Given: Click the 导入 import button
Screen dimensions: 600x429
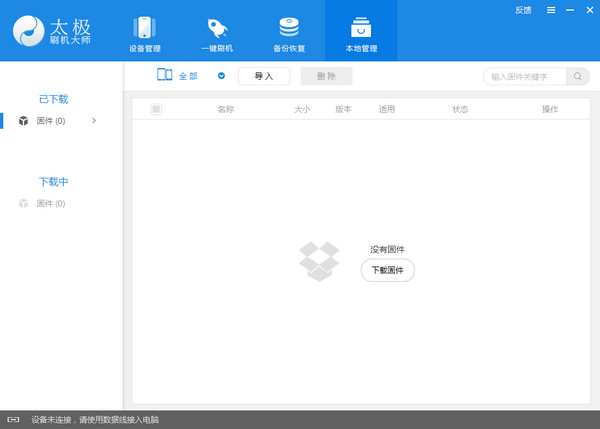Looking at the screenshot, I should pos(264,76).
